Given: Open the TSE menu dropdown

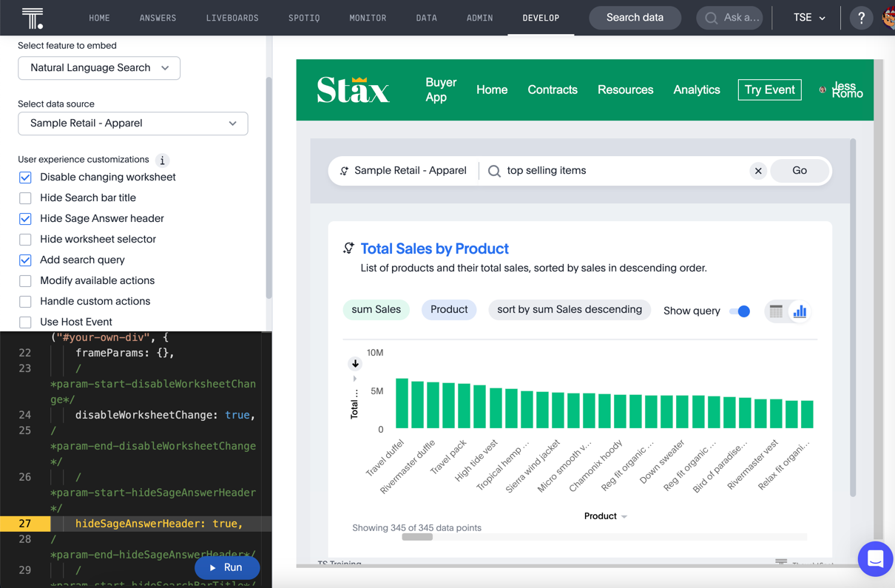Looking at the screenshot, I should 809,18.
